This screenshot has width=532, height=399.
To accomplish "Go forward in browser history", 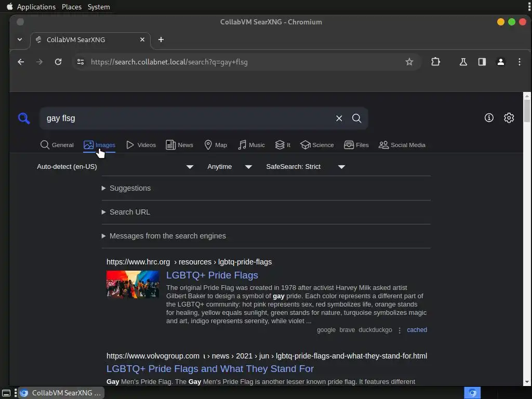I will [39, 62].
